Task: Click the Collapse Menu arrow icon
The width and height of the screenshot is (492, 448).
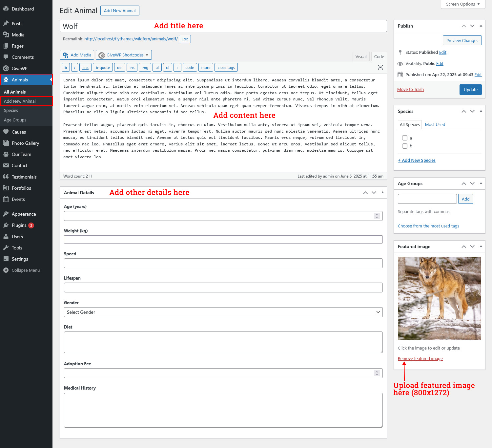Action: 6,270
